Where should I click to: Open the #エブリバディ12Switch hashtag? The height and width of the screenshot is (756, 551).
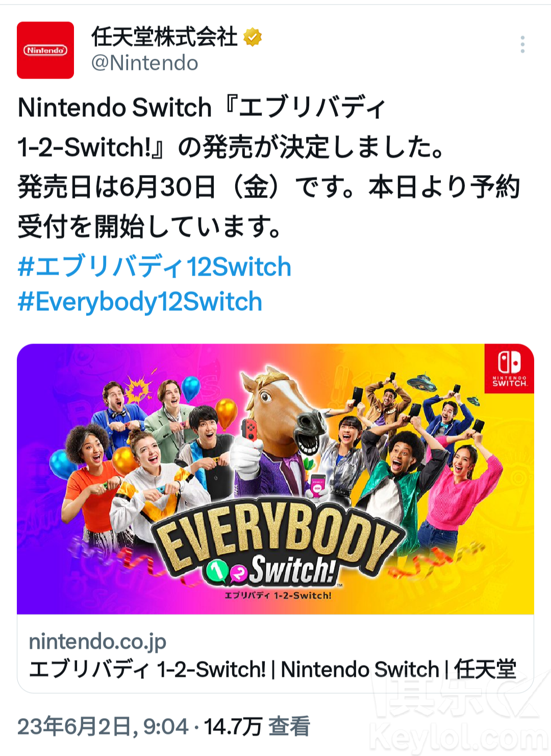[x=154, y=267]
